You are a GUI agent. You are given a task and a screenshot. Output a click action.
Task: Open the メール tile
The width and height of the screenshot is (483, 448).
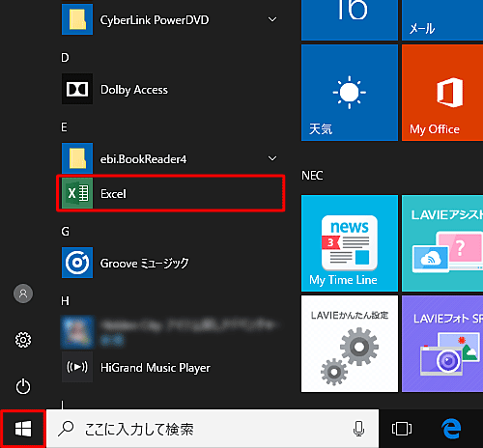442,20
